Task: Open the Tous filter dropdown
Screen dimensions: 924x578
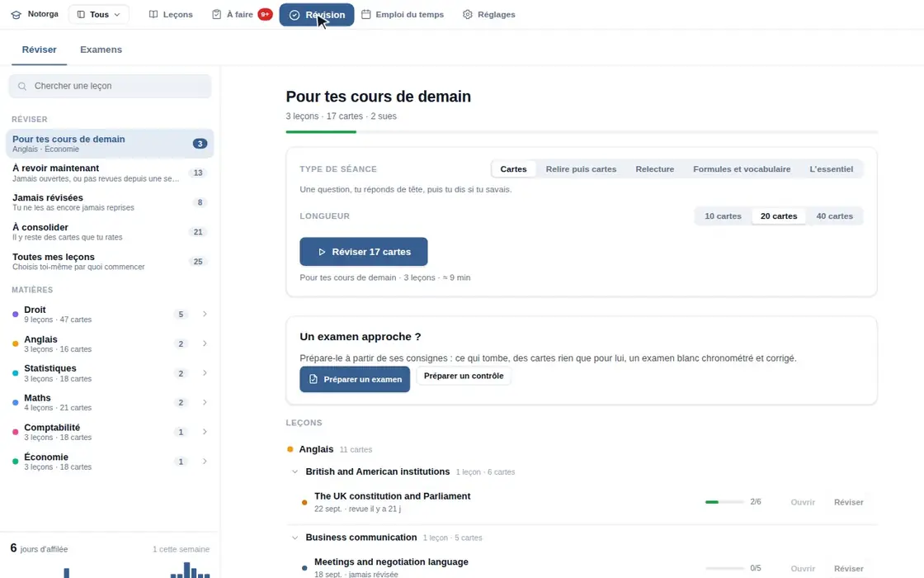Action: (x=99, y=15)
